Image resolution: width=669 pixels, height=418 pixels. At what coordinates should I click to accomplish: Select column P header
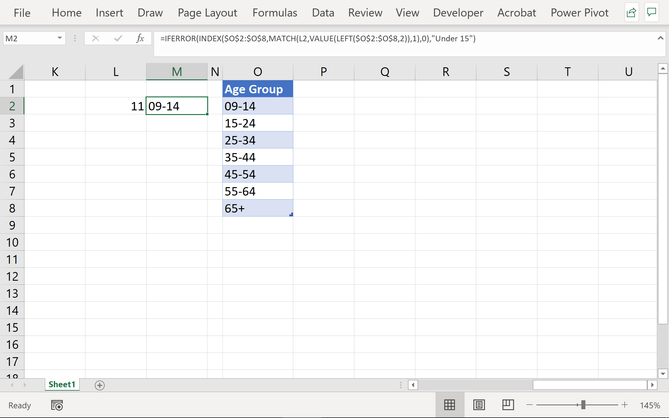323,72
